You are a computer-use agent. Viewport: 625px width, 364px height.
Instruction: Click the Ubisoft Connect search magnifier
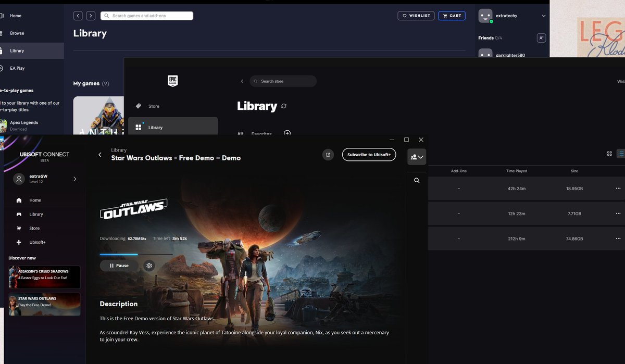[x=417, y=181]
